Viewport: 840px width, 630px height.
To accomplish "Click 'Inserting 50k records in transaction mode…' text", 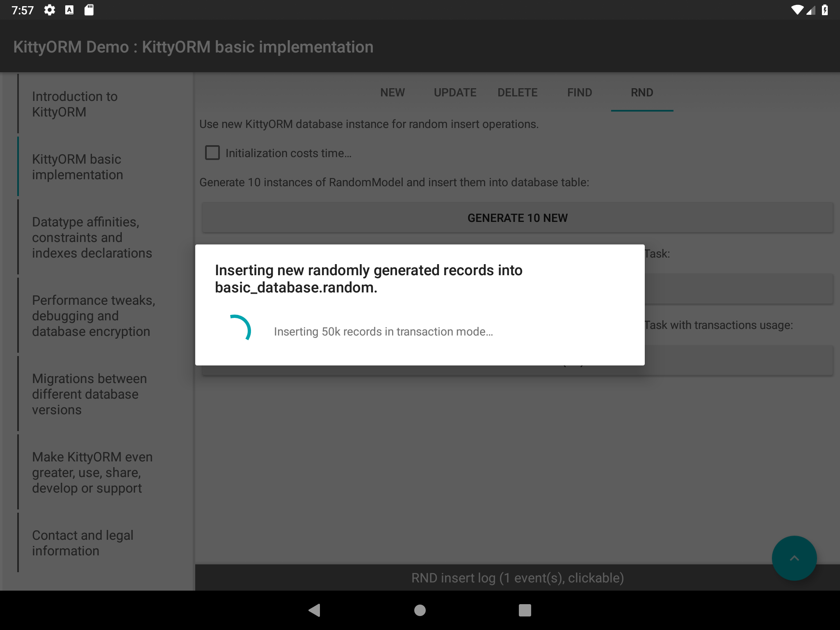I will pos(383,331).
